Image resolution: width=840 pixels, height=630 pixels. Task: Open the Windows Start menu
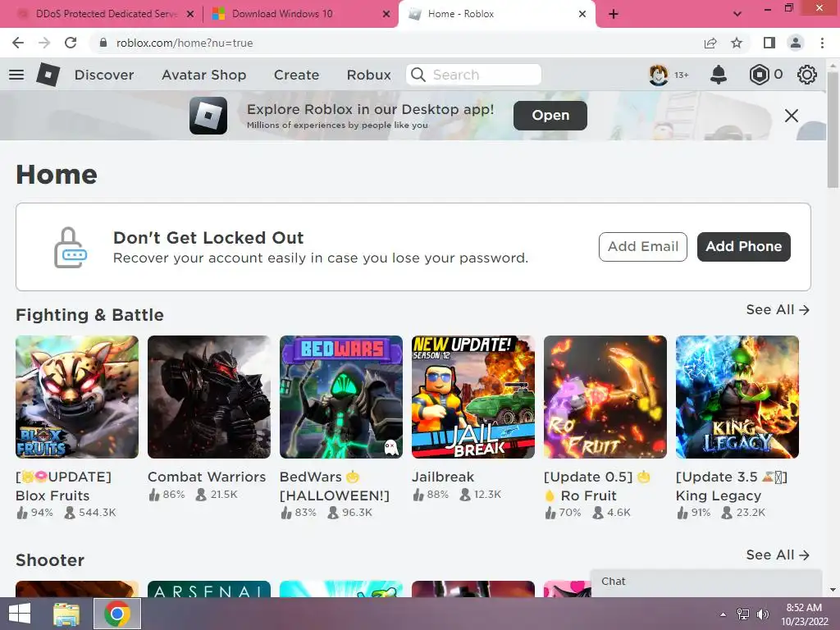(20, 614)
